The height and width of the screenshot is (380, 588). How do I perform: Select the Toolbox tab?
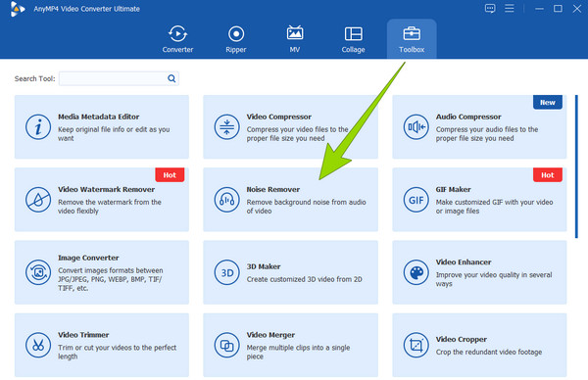(412, 39)
